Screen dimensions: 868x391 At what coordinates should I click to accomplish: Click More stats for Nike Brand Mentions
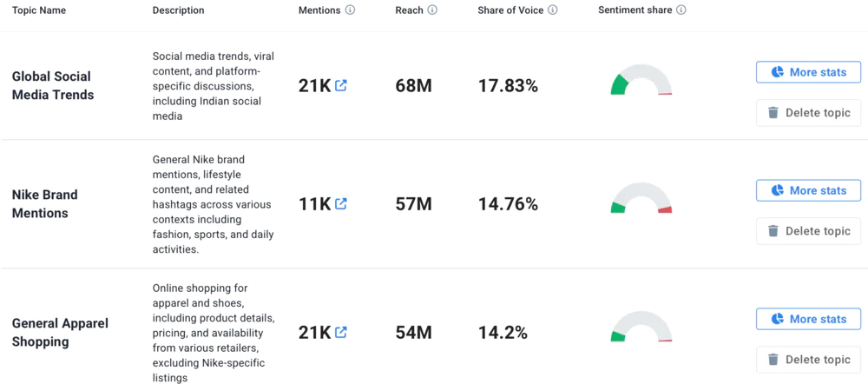click(x=808, y=190)
